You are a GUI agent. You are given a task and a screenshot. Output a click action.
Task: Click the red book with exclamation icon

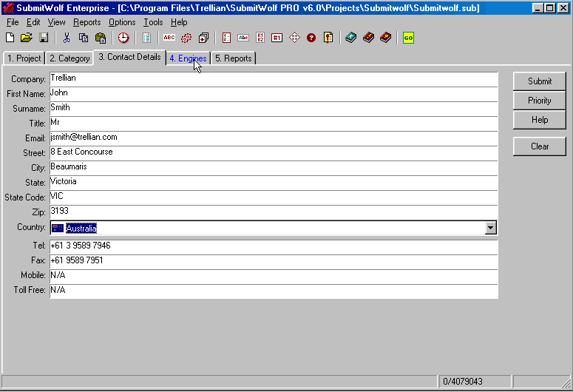click(x=368, y=38)
